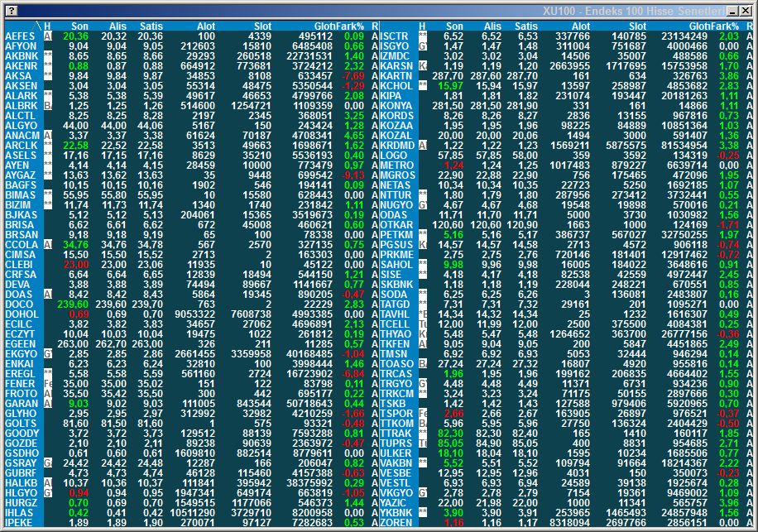Click the CLEBI stock symbol
Image resolution: width=758 pixels, height=532 pixels.
point(18,264)
